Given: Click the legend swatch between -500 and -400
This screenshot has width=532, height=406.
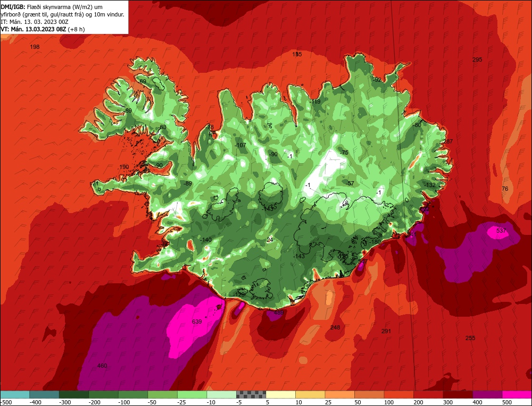Looking at the screenshot, I should (x=15, y=394).
